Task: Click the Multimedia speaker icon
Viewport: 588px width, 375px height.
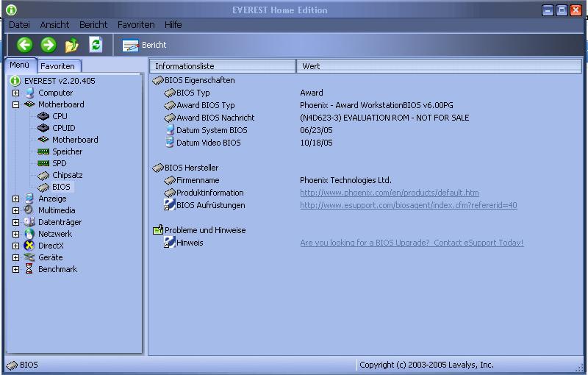Action: click(x=29, y=210)
